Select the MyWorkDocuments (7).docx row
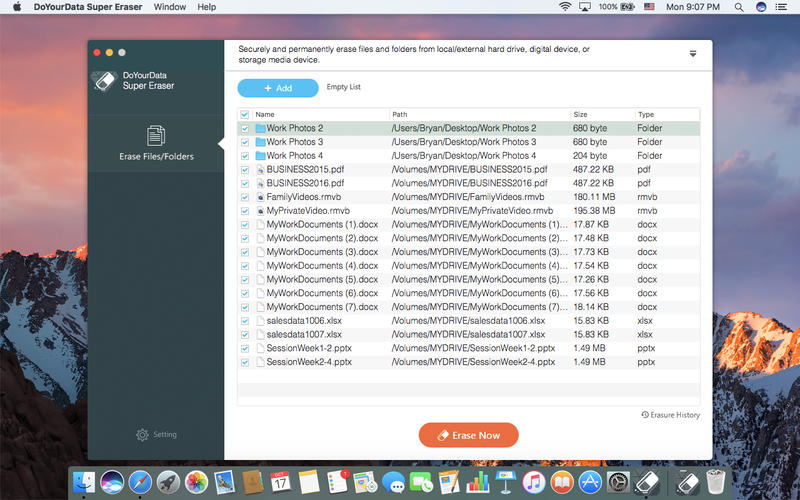 coord(469,307)
